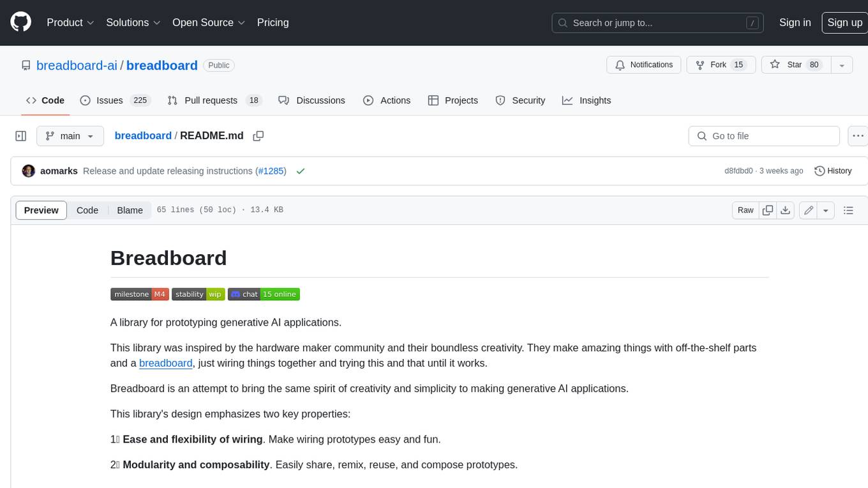Open the breadboard hyperlink in the paragraph

click(x=166, y=363)
